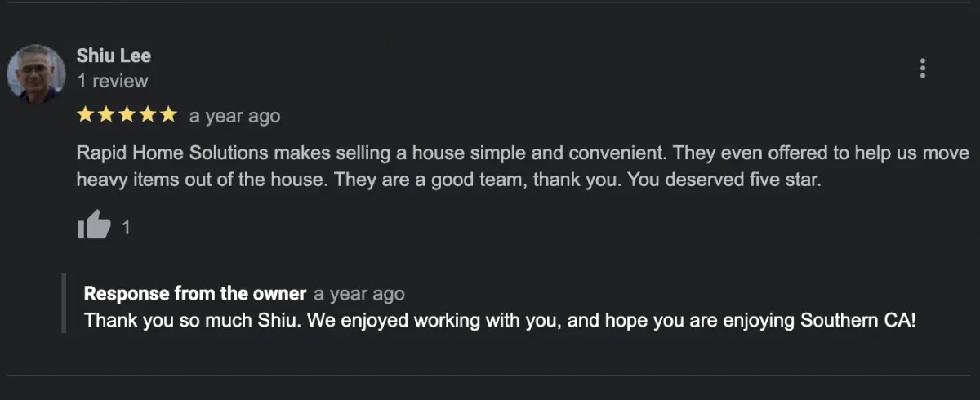Click the words "Southern CA!" in the owner reply
Image resolution: width=980 pixels, height=400 pixels.
coord(858,320)
